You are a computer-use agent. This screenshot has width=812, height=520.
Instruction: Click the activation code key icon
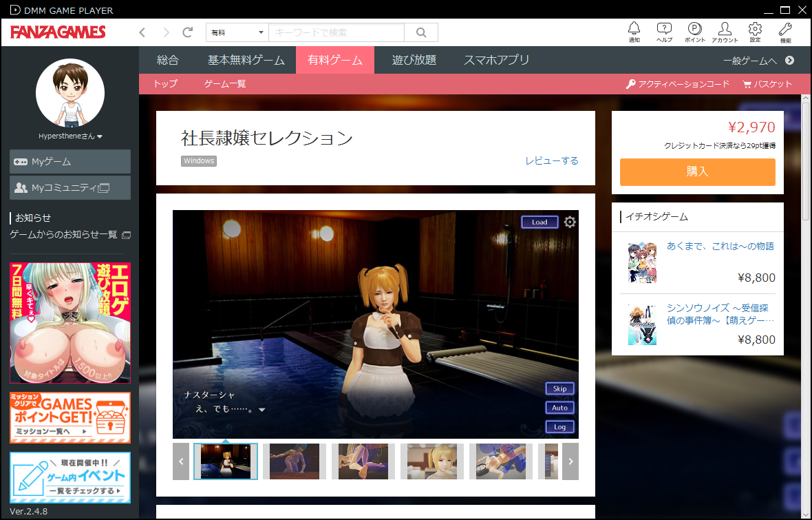click(630, 84)
